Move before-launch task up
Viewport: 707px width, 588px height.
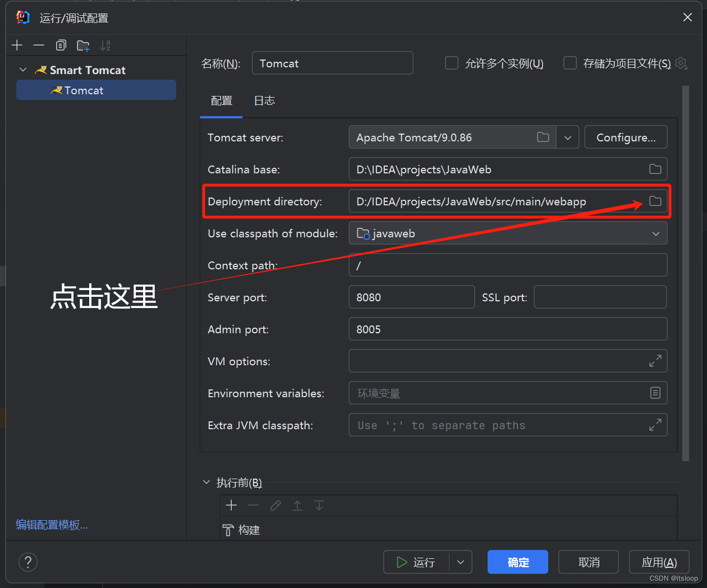tap(297, 506)
